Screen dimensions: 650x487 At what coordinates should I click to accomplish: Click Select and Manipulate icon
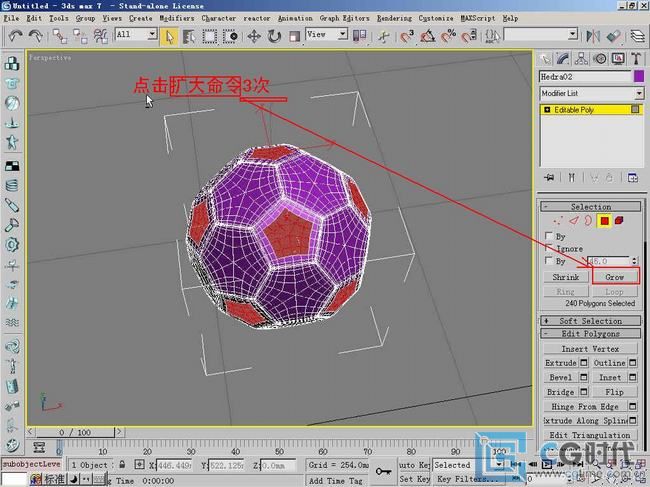click(x=384, y=36)
